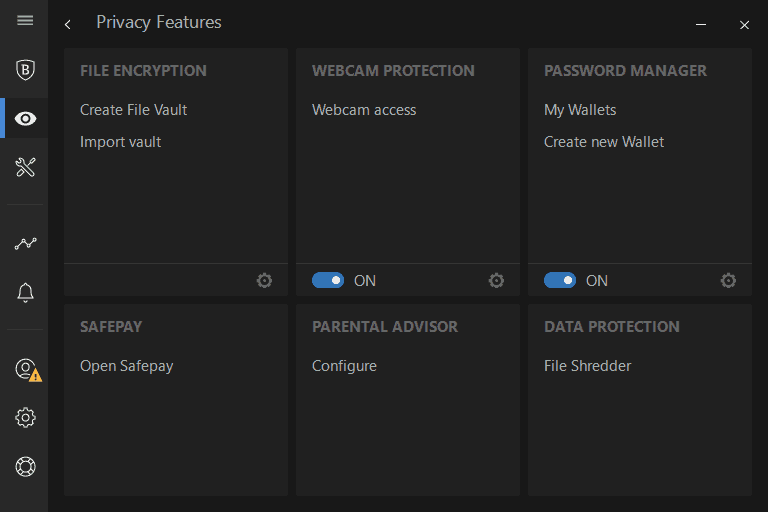Open the Notifications bell icon
The width and height of the screenshot is (768, 512).
[x=25, y=292]
